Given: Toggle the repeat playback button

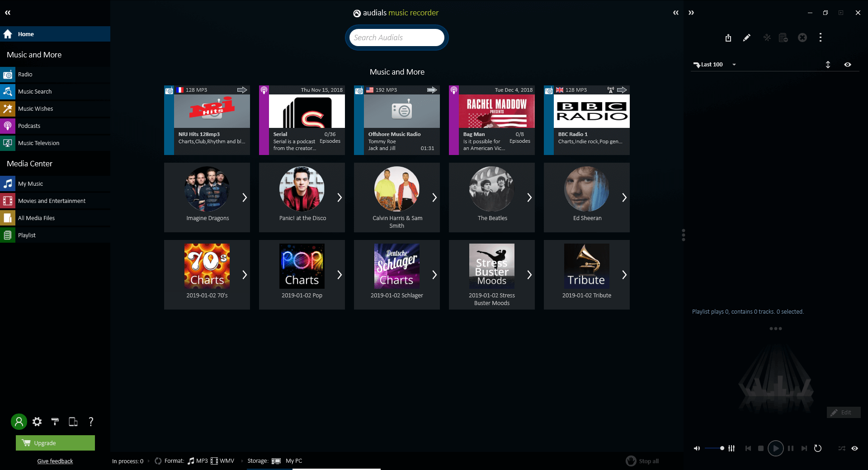Looking at the screenshot, I should tap(818, 448).
